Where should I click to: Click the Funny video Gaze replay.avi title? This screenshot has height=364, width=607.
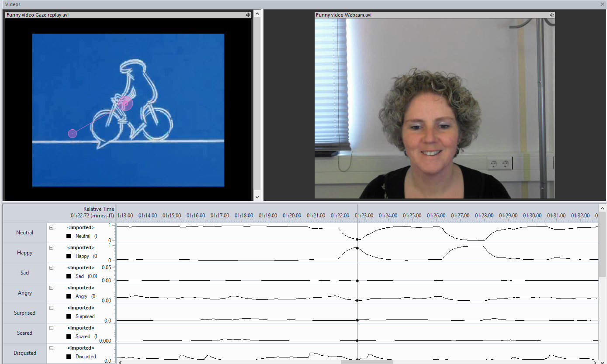(38, 15)
